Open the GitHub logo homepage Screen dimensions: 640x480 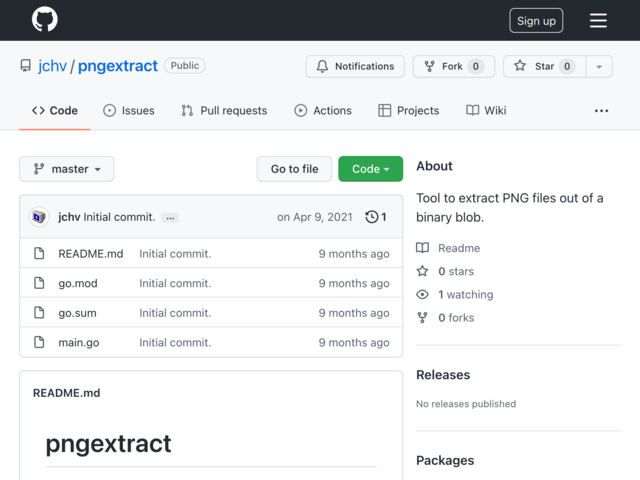44,19
